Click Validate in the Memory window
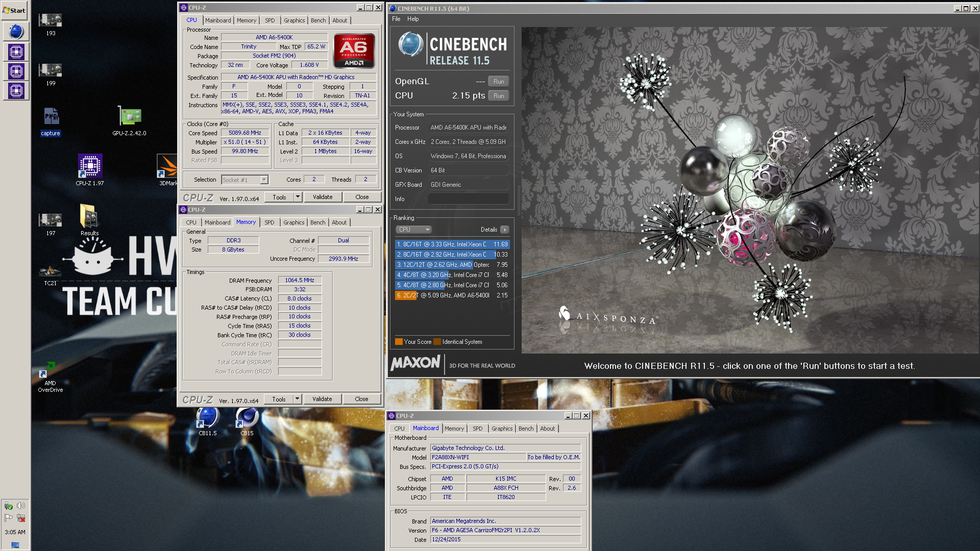 point(322,399)
